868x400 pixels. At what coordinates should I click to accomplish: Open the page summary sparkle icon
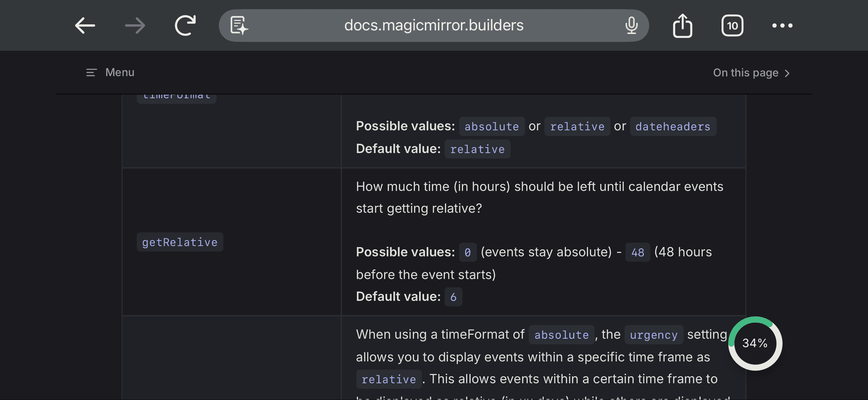(x=239, y=26)
